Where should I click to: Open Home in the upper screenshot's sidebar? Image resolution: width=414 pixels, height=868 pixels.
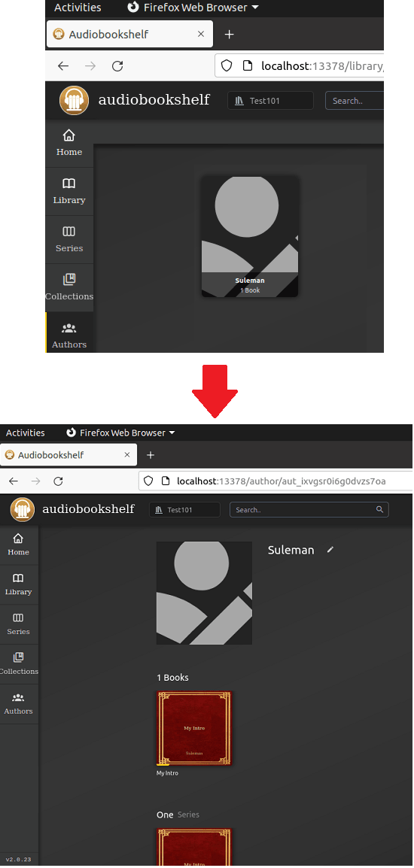pos(69,144)
